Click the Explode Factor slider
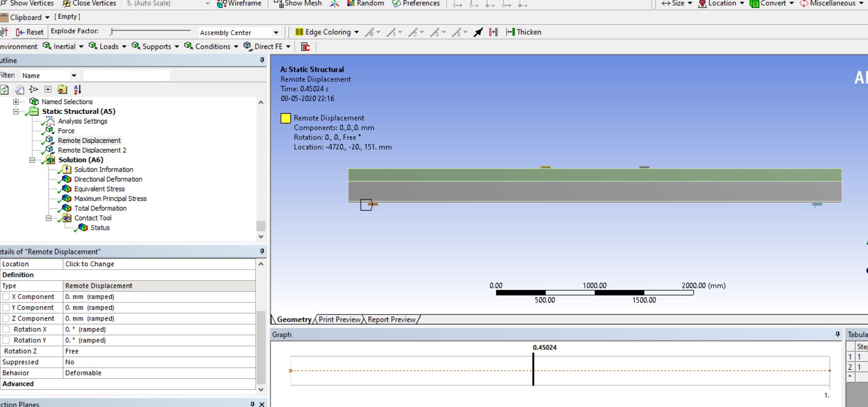The image size is (868, 407). [151, 31]
